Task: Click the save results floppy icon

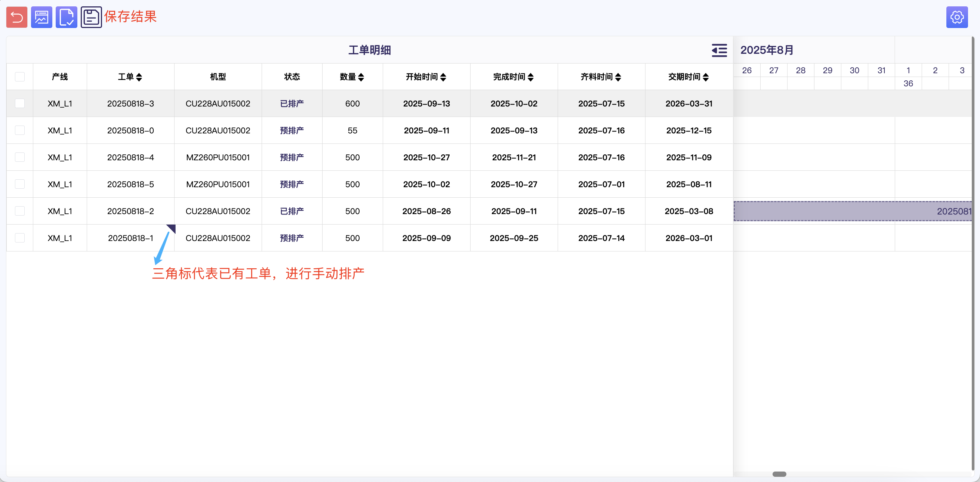Action: tap(91, 17)
